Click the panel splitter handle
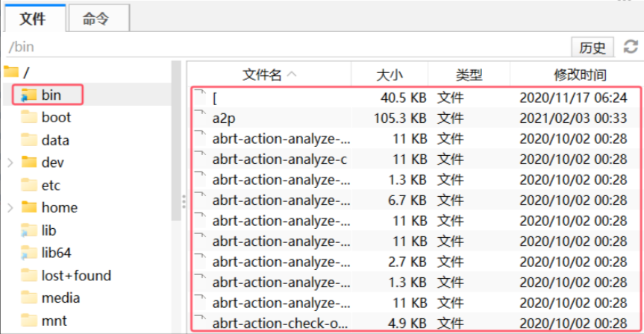The image size is (644, 334). pos(182,202)
